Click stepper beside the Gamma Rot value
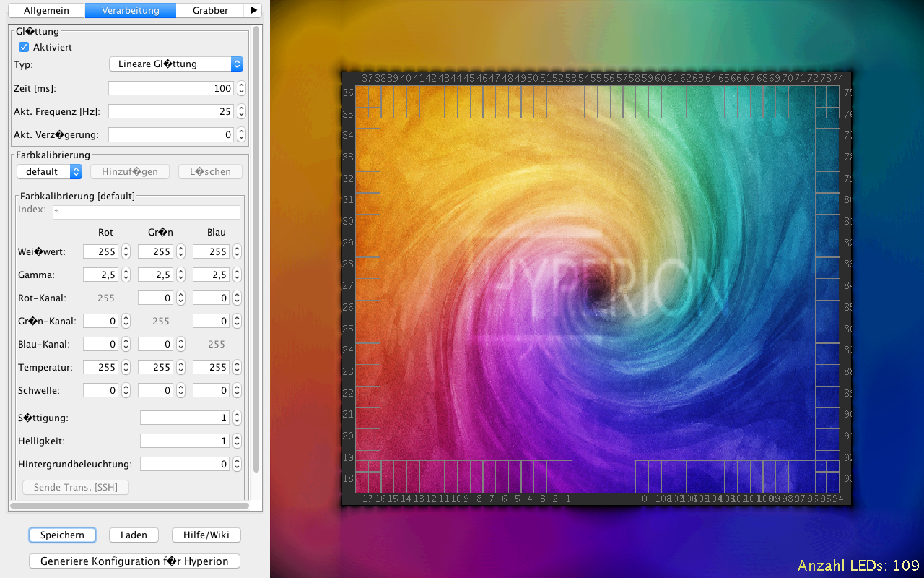This screenshot has height=578, width=924. click(x=126, y=275)
